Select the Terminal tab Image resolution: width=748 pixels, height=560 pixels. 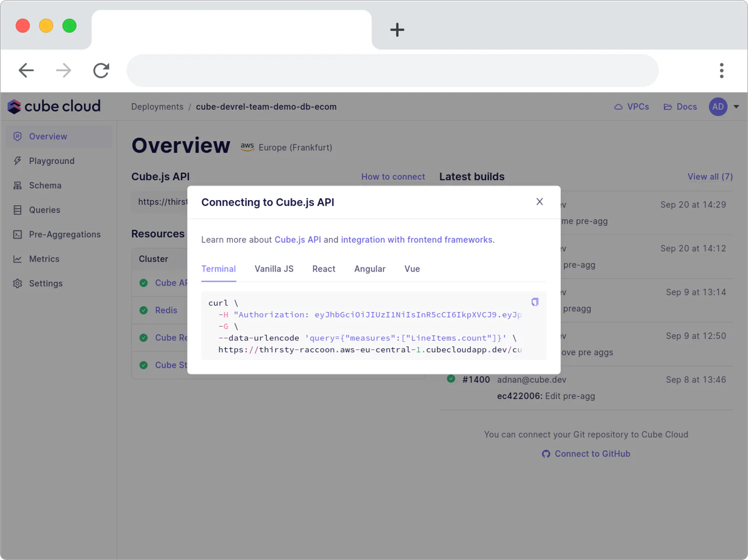218,269
